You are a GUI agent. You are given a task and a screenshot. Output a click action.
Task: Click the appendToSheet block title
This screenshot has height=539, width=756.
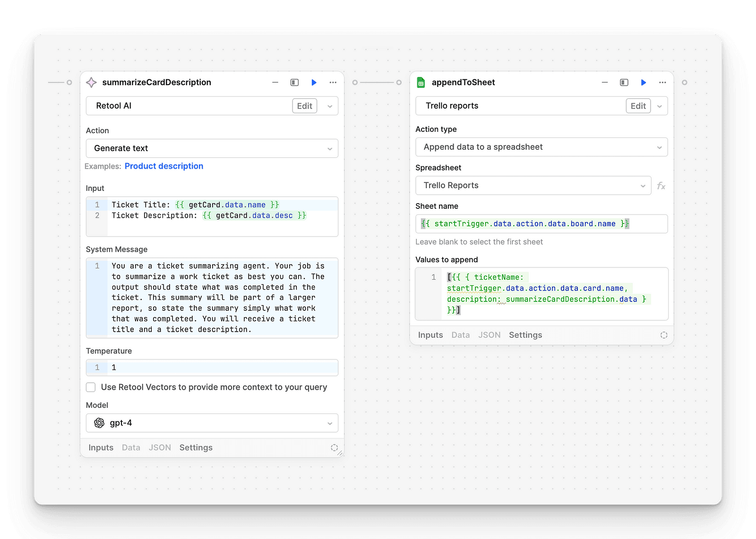point(464,82)
